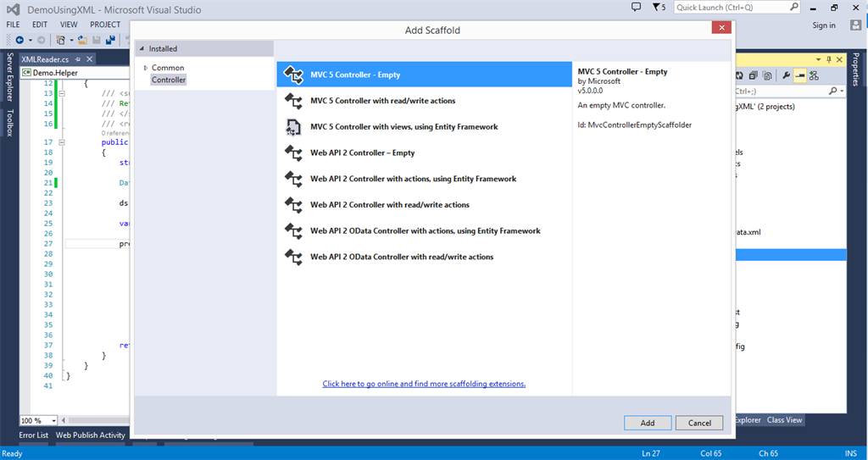868x460 pixels.
Task: Select Controller in the Installed tree
Action: pos(169,80)
